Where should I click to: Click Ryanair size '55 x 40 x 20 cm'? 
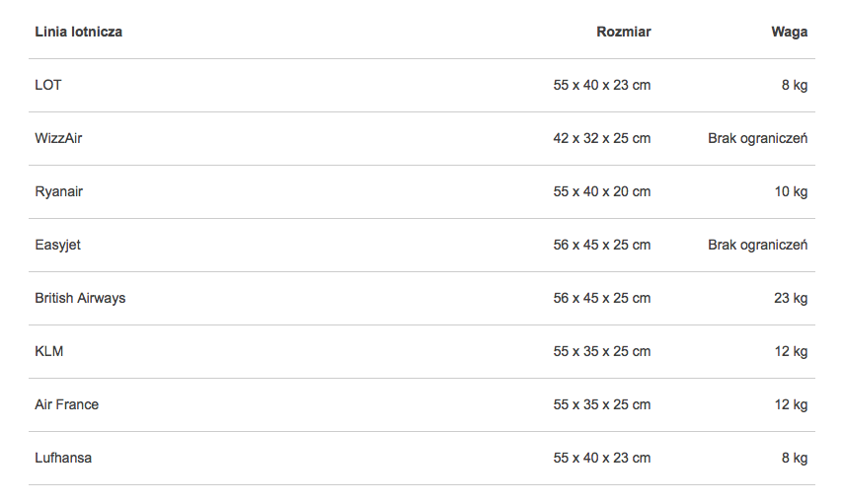pos(601,191)
